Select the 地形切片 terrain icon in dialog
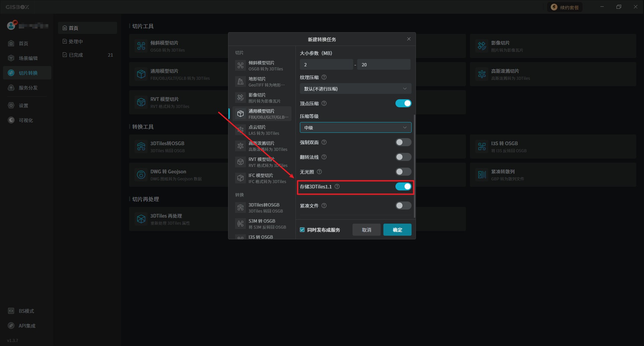644x346 pixels. coord(240,81)
